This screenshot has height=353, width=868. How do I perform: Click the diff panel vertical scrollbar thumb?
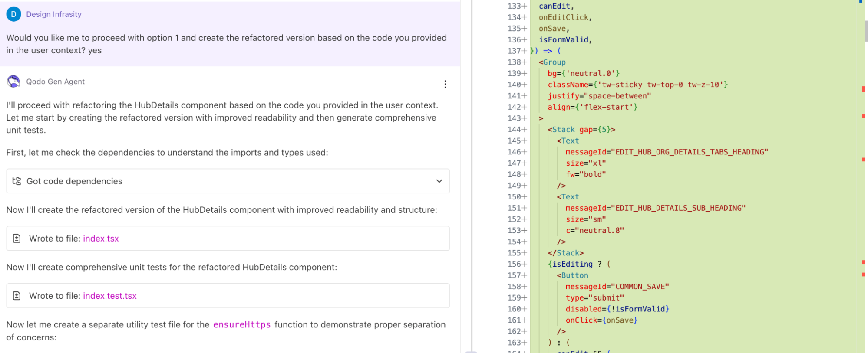[866, 31]
